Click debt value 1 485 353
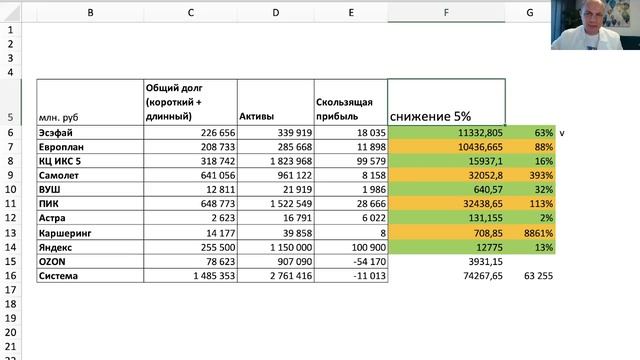This screenshot has width=640, height=360. pos(191,276)
